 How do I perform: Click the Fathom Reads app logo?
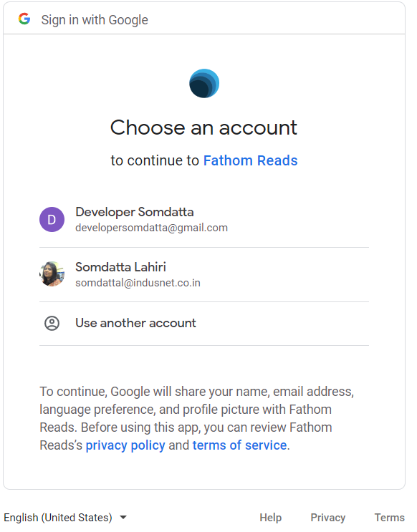click(x=204, y=83)
